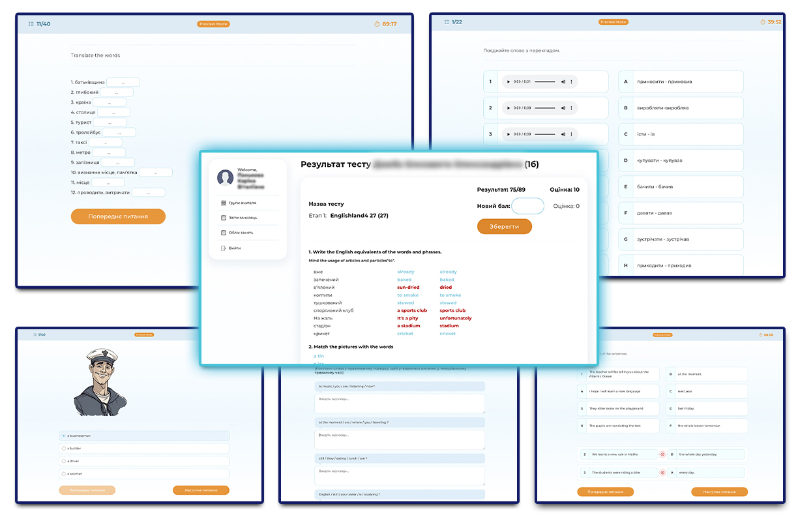Click the user avatar in Welcome panel
Image resolution: width=798 pixels, height=532 pixels.
226,178
